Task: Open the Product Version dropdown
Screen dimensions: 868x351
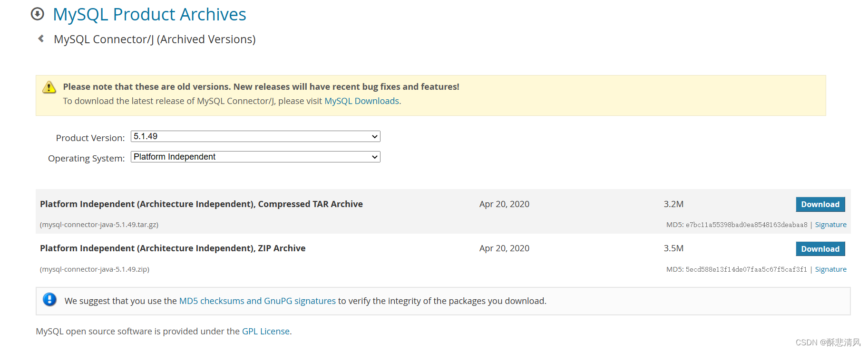Action: [x=255, y=137]
